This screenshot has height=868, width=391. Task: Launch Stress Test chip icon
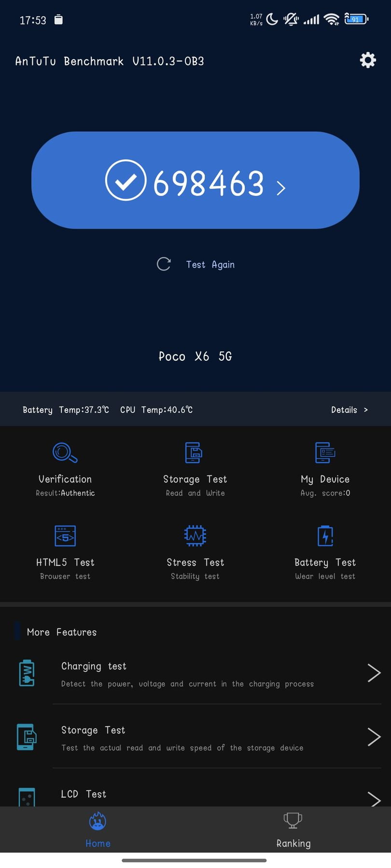[x=195, y=536]
